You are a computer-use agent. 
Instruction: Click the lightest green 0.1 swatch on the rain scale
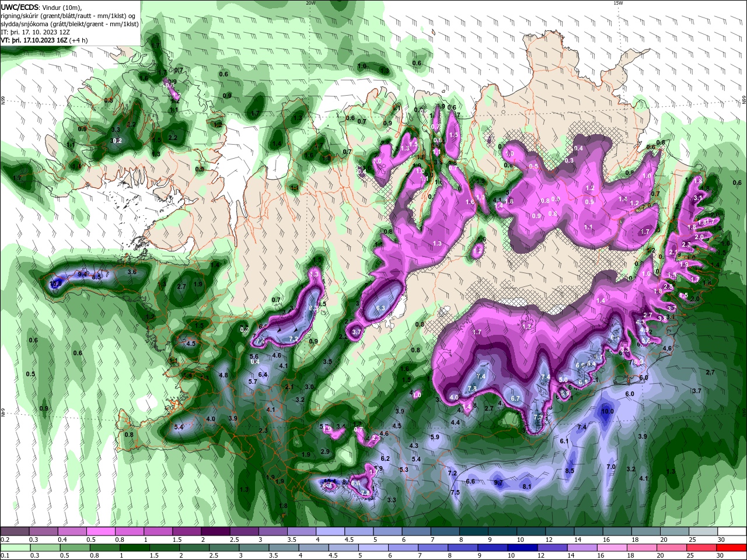(x=15, y=548)
